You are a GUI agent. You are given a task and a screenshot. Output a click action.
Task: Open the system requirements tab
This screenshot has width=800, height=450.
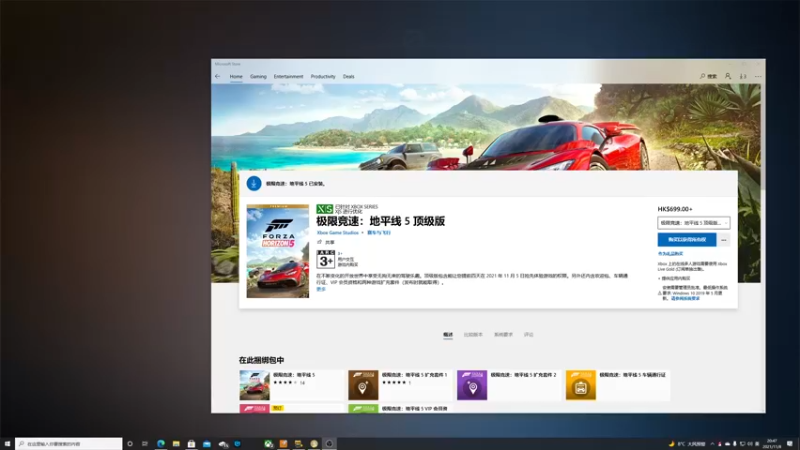[503, 335]
